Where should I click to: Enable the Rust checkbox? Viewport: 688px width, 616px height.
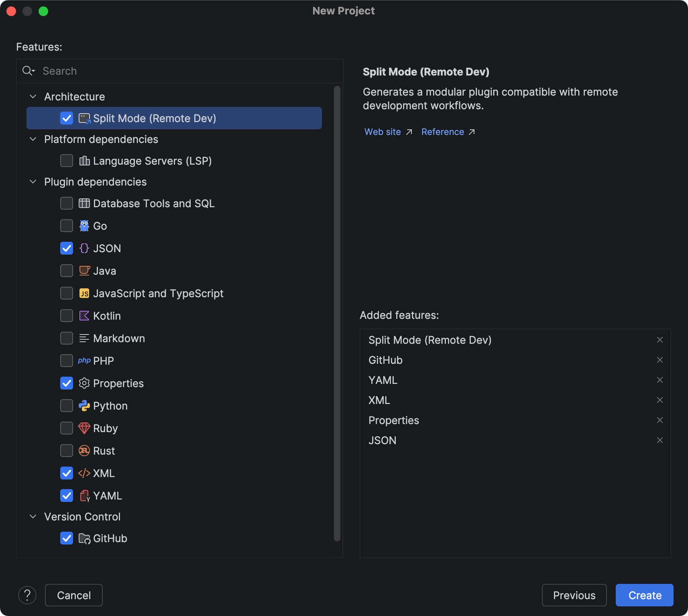pos(67,451)
